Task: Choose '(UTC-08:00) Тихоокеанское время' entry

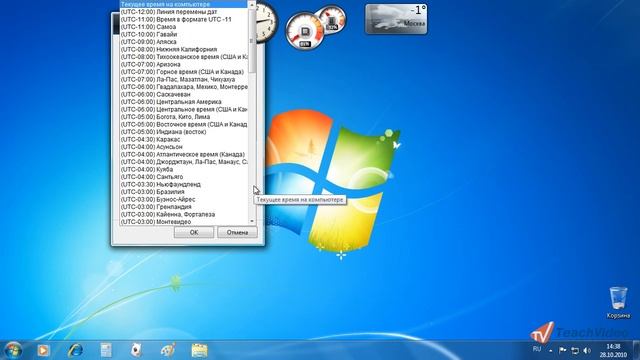Action: click(x=184, y=57)
